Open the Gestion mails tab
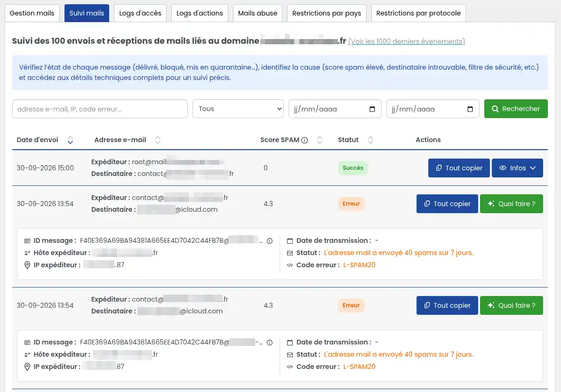Screen dimensions: 561x392 point(32,13)
